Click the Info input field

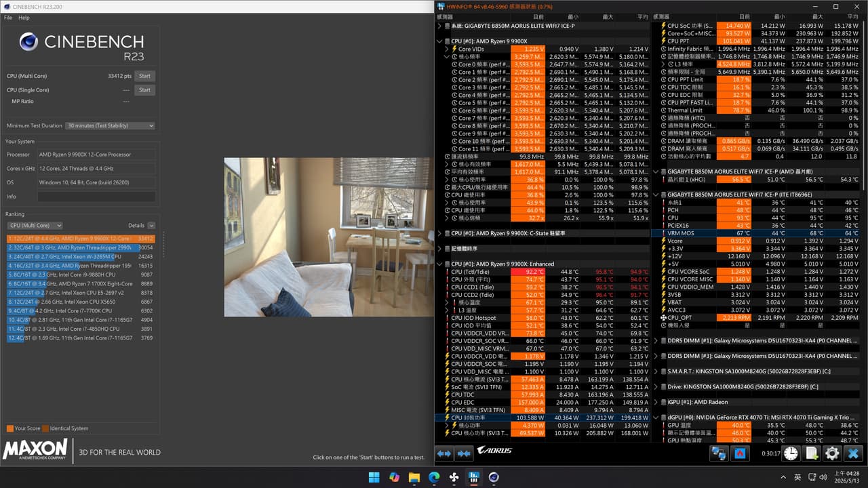click(x=96, y=197)
